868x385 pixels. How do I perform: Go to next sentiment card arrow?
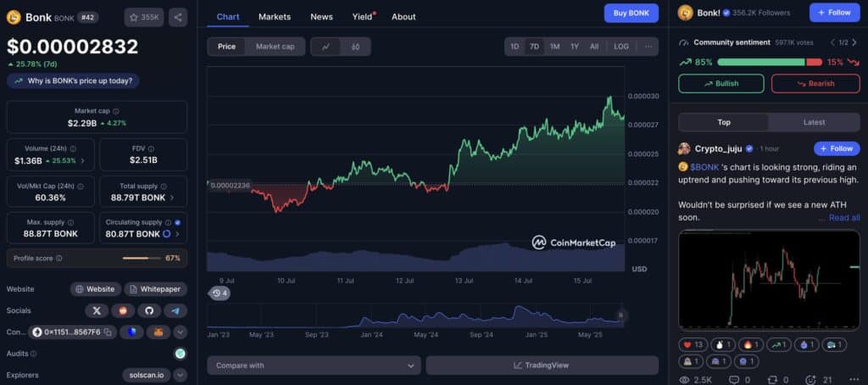pos(856,42)
